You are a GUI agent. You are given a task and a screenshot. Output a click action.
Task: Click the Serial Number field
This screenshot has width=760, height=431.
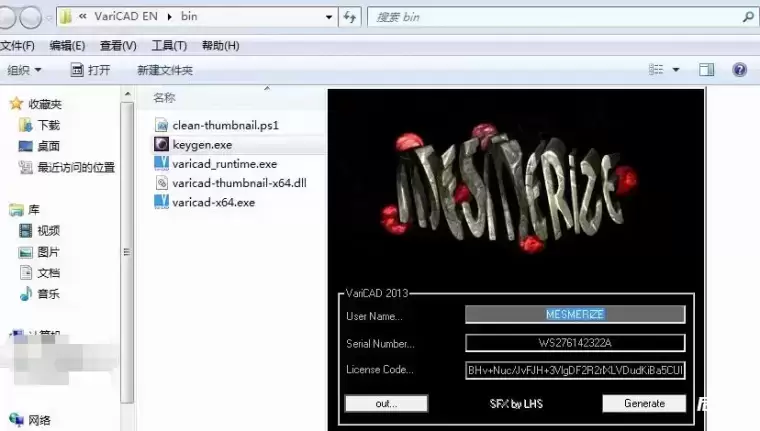click(x=575, y=343)
